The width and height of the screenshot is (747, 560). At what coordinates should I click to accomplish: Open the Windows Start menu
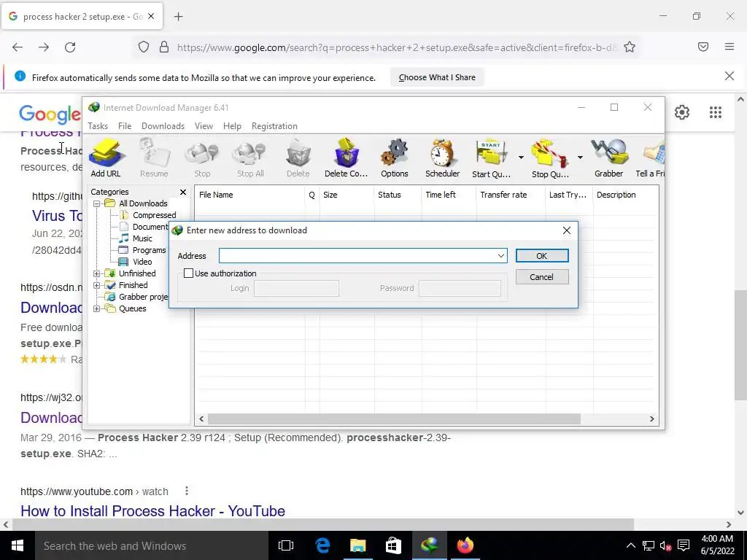coord(18,545)
